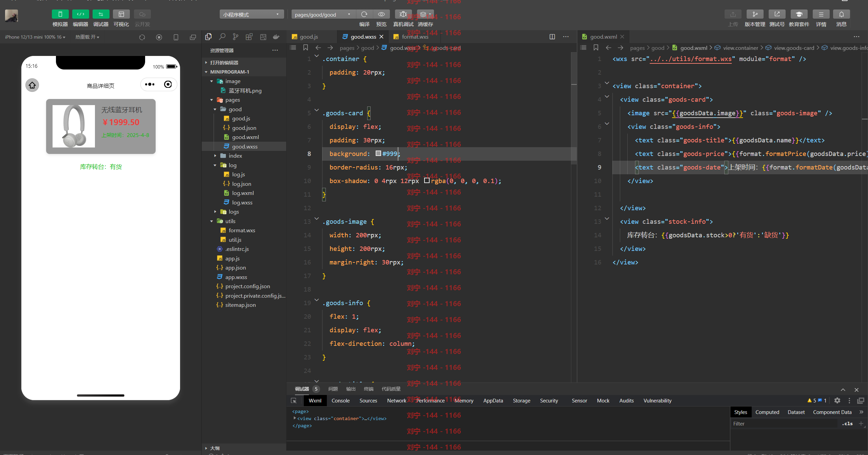Switch to the Console devtools tab
The image size is (868, 455).
[340, 401]
